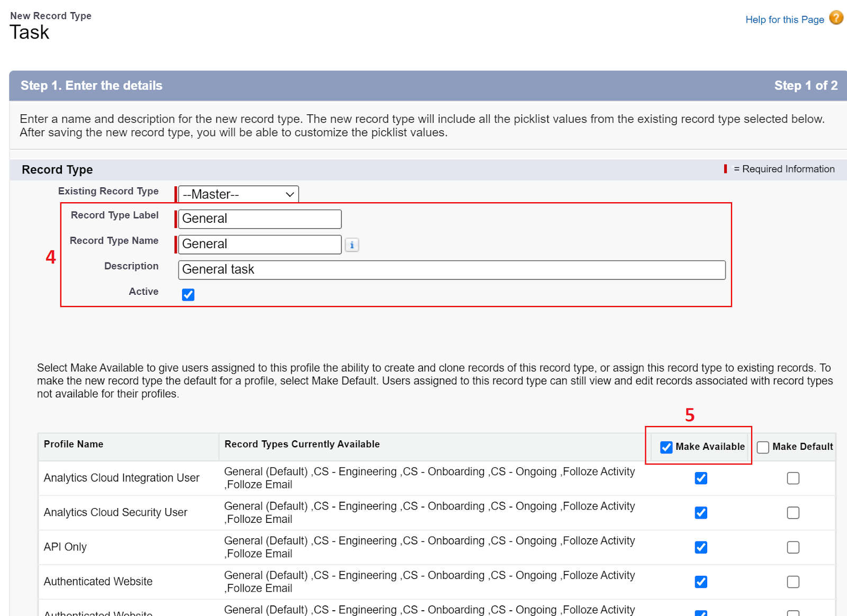Open the Existing Record Type dropdown
This screenshot has width=847, height=616.
coord(238,194)
